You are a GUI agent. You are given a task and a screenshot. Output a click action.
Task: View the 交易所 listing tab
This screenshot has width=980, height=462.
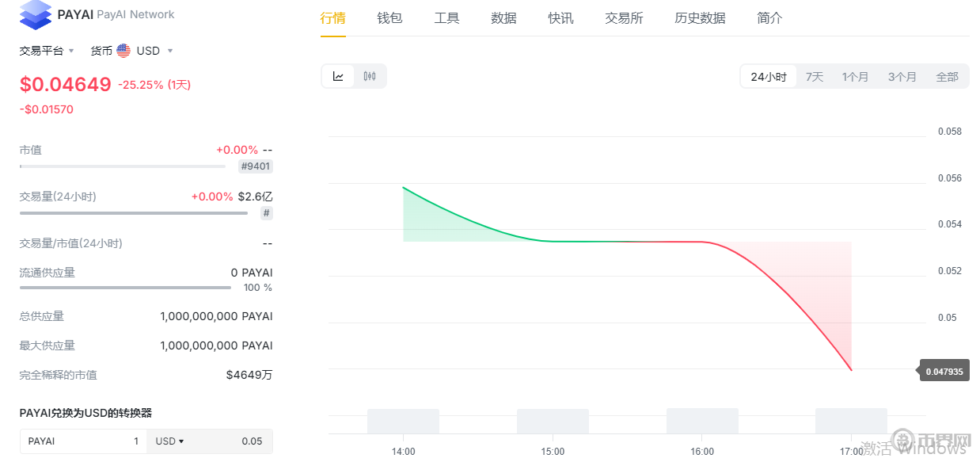(x=624, y=17)
